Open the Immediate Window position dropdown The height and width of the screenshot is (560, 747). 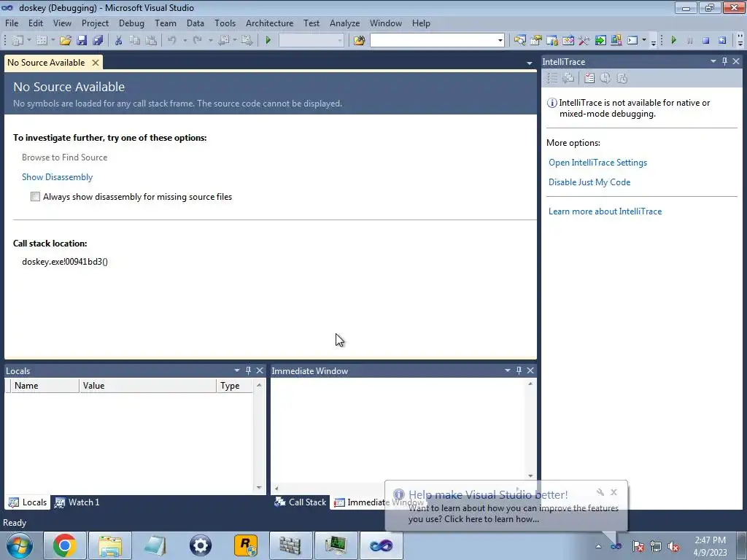[508, 370]
